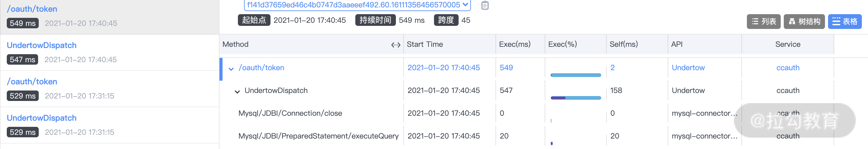Collapse the UndertowDispatch span row
The height and width of the screenshot is (149, 868).
point(237,91)
